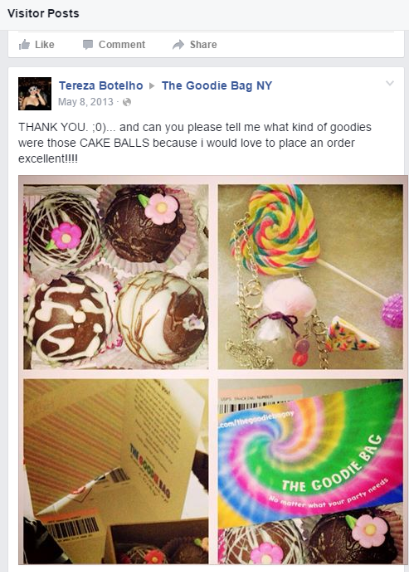The image size is (409, 574).
Task: Visit The Goodie Bag NY page link
Action: tap(217, 86)
